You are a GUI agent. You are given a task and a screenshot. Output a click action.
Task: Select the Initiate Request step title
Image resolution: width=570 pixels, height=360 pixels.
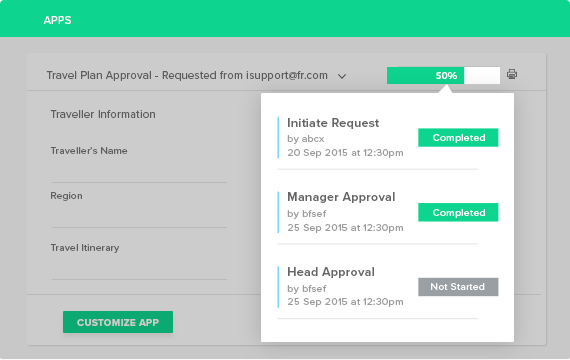point(333,123)
